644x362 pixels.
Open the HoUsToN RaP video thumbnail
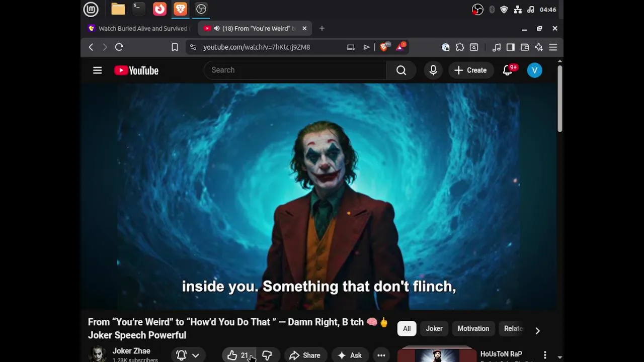pyautogui.click(x=437, y=354)
